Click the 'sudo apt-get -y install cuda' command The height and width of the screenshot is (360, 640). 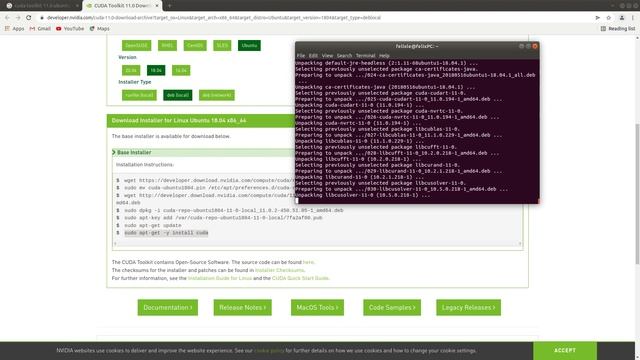coord(166,233)
